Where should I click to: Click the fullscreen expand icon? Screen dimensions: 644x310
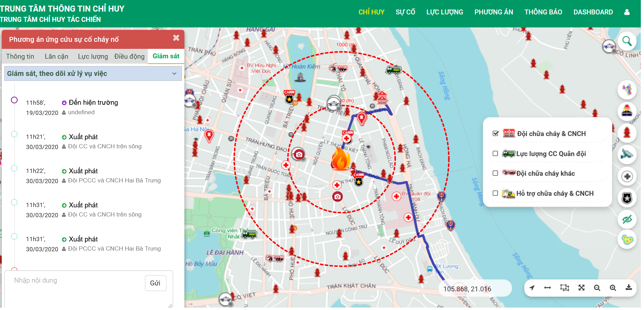click(x=581, y=288)
